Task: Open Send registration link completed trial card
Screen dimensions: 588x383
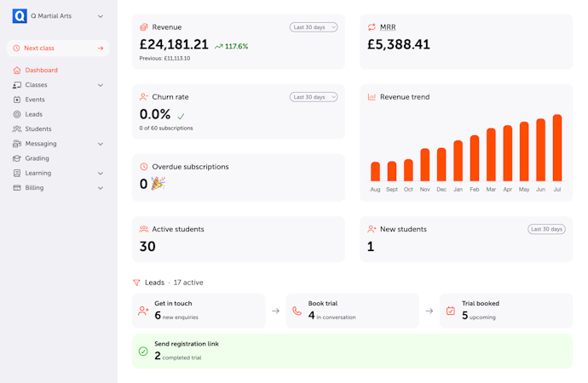Action: coord(352,352)
